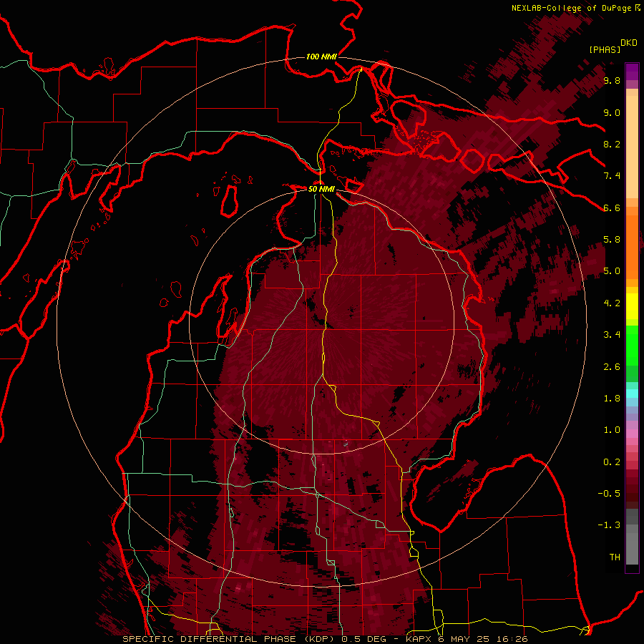Click the TH label at the scale bottom

coord(615,557)
